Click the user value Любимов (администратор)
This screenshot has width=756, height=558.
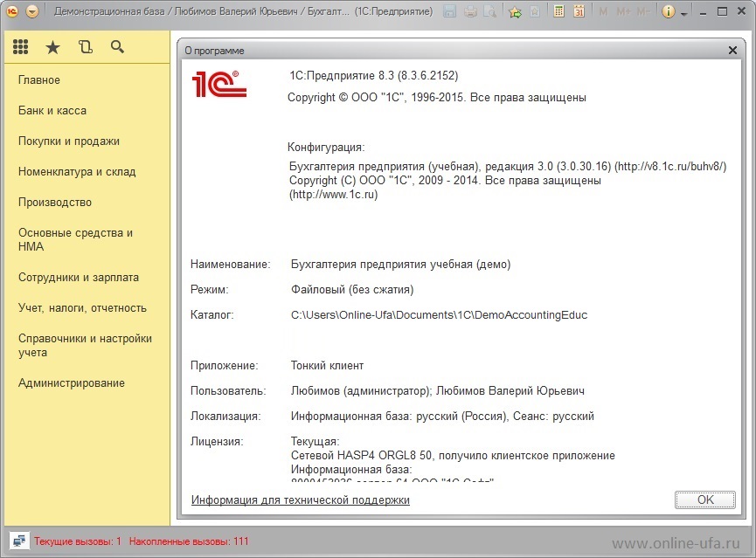361,391
